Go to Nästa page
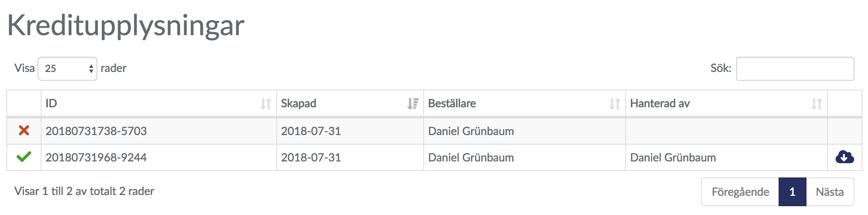 (x=830, y=192)
